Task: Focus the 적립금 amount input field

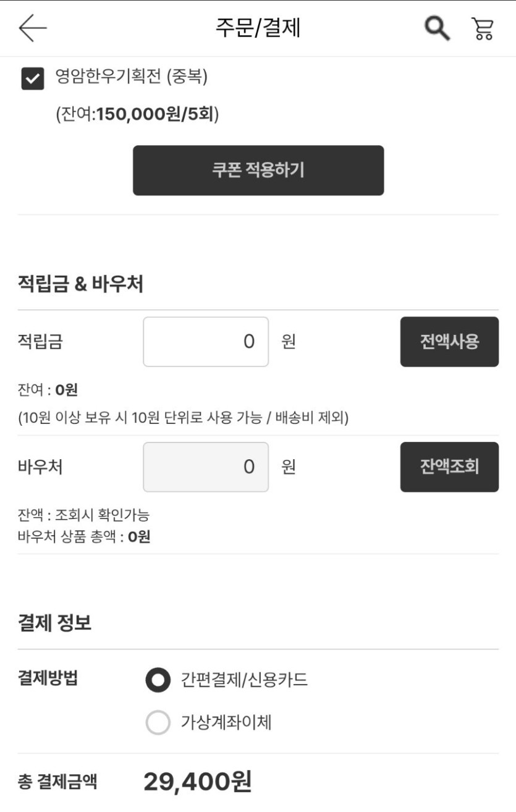Action: pyautogui.click(x=206, y=342)
